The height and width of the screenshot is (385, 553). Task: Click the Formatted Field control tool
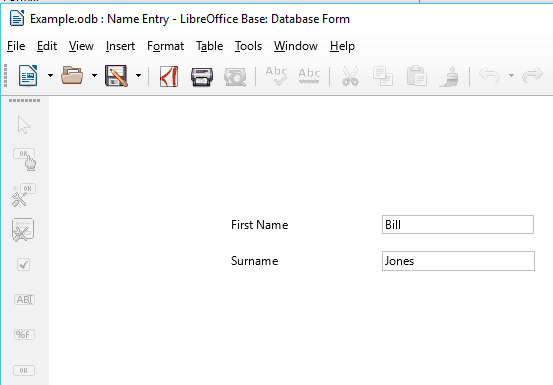tap(24, 334)
